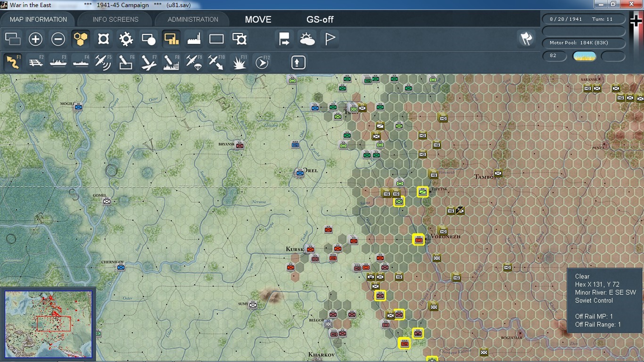Select the F3 naval transport ship icon
The height and width of the screenshot is (362, 644).
(58, 62)
